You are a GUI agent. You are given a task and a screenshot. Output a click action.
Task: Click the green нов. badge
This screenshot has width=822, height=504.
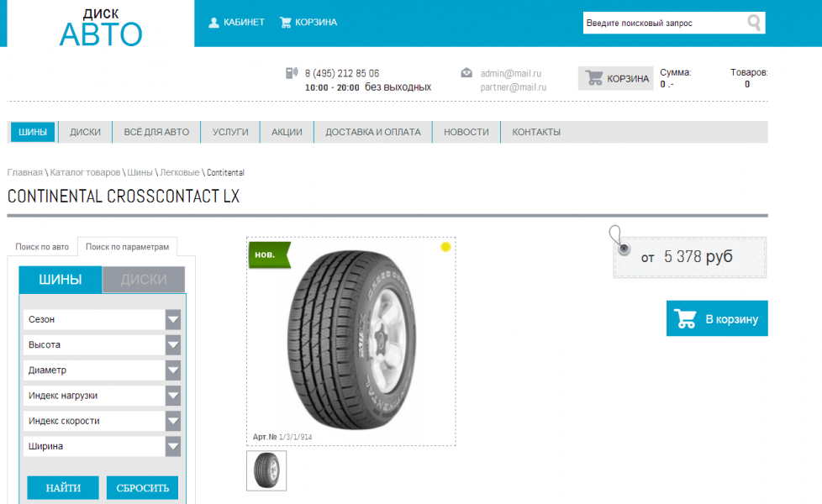(x=269, y=255)
